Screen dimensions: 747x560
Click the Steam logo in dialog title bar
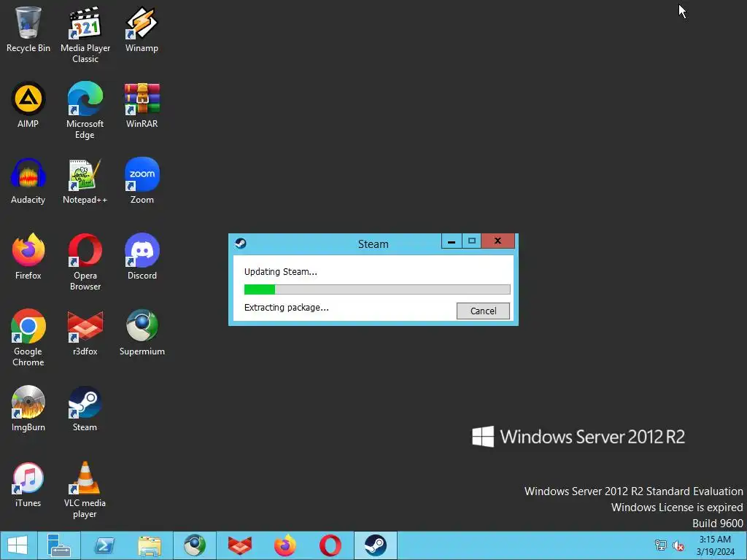click(241, 244)
